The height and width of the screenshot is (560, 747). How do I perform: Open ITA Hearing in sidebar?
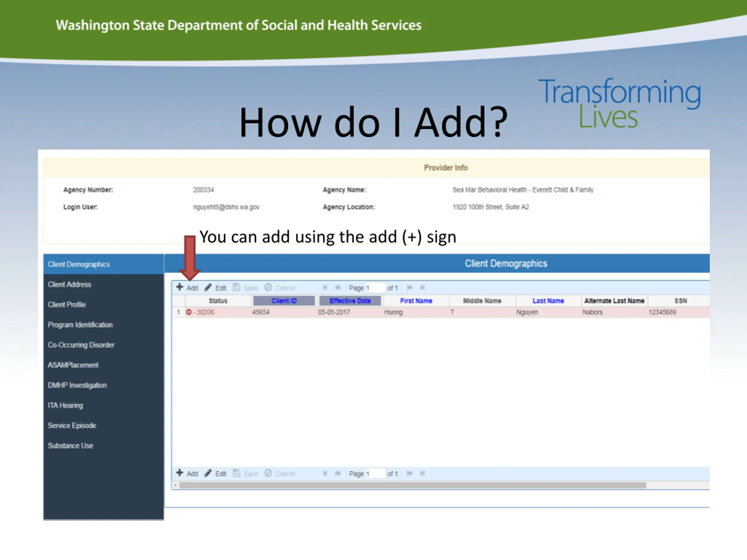point(103,405)
